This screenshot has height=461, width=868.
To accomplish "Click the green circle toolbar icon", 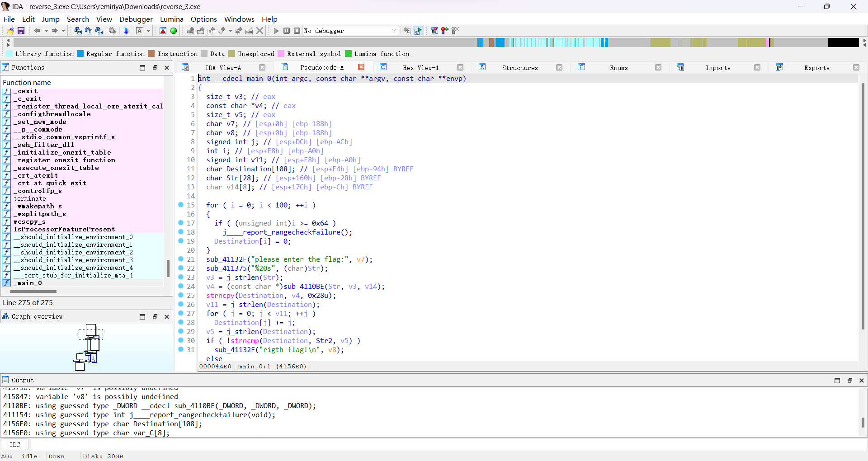I will (x=174, y=31).
